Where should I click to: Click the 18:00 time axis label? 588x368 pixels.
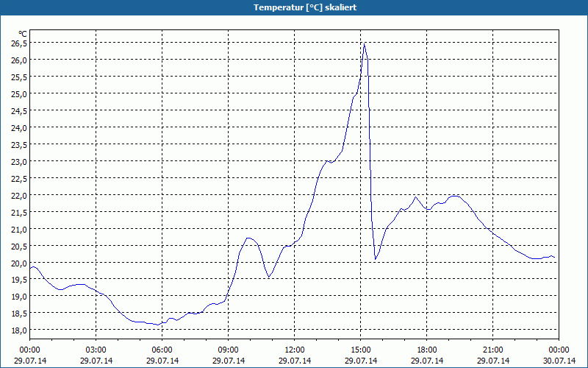[x=427, y=350]
